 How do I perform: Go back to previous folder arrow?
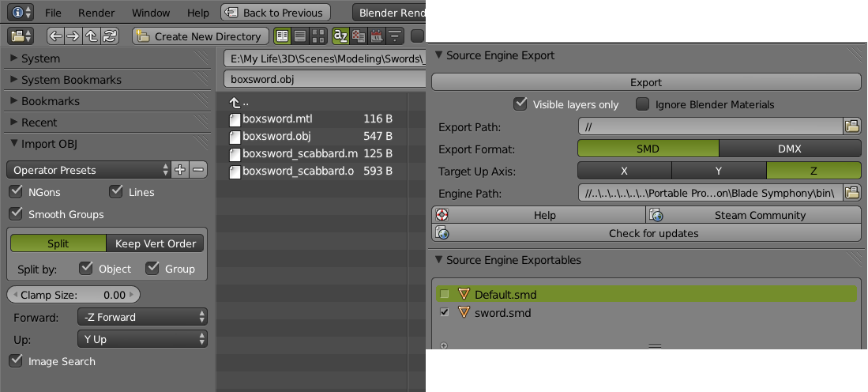click(x=55, y=36)
